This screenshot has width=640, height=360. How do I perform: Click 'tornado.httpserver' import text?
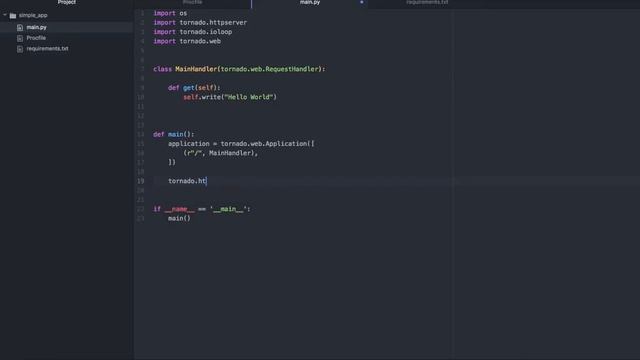click(x=213, y=22)
